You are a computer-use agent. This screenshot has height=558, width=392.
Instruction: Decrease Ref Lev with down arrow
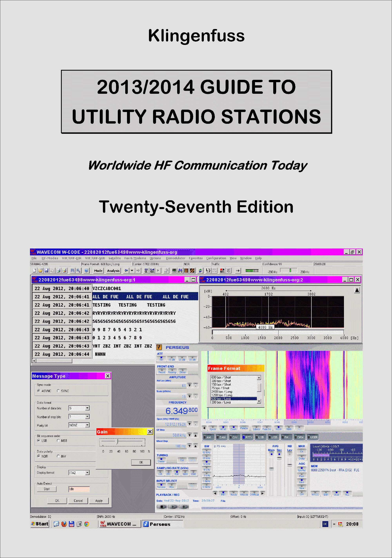click(190, 385)
